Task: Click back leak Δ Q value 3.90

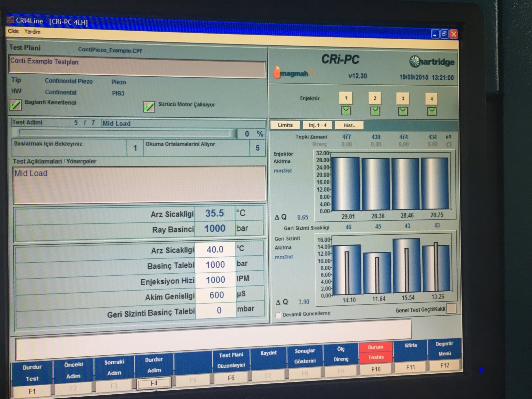Action: [304, 302]
